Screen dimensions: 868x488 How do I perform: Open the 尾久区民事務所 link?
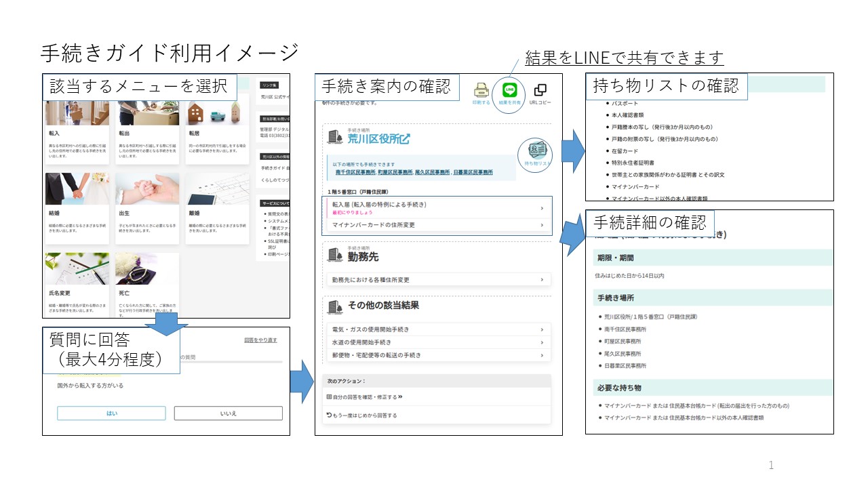pyautogui.click(x=431, y=172)
